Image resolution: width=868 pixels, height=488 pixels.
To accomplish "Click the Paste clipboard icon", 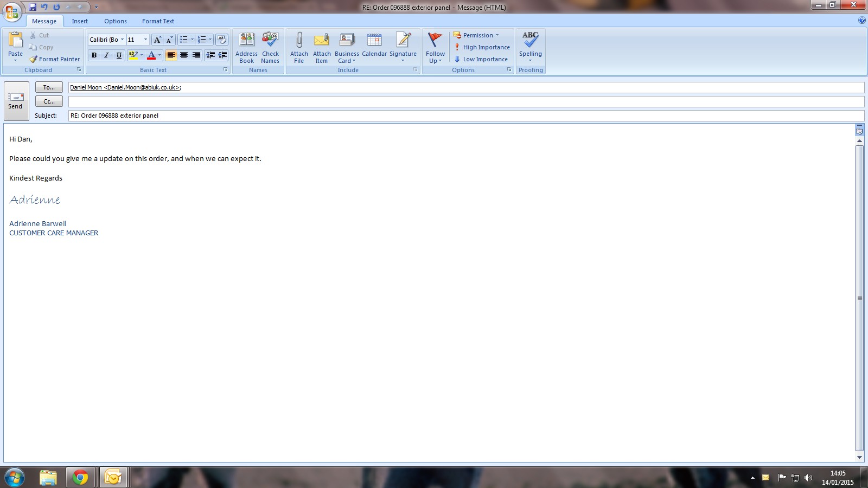I will click(x=15, y=41).
